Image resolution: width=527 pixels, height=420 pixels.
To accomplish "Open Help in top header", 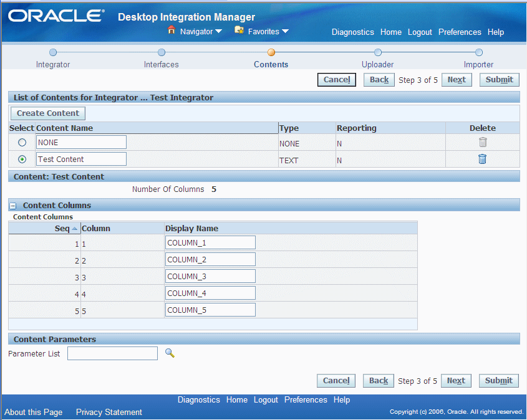I will tap(496, 32).
